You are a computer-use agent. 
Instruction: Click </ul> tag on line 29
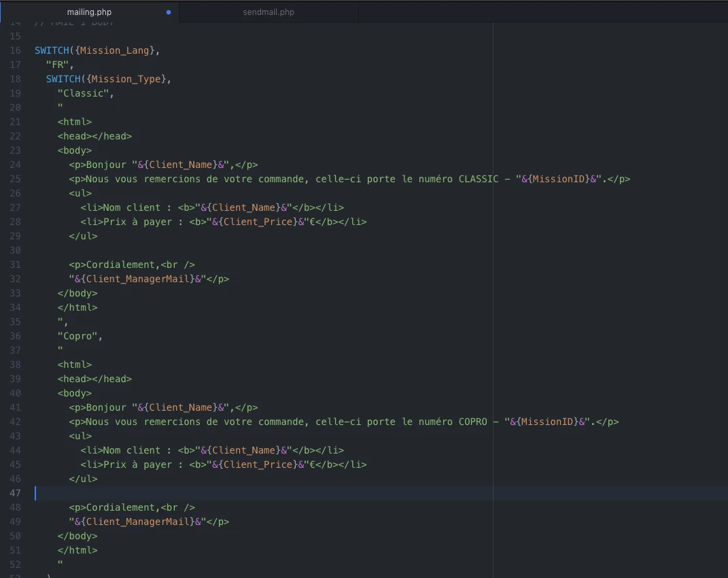coord(83,236)
